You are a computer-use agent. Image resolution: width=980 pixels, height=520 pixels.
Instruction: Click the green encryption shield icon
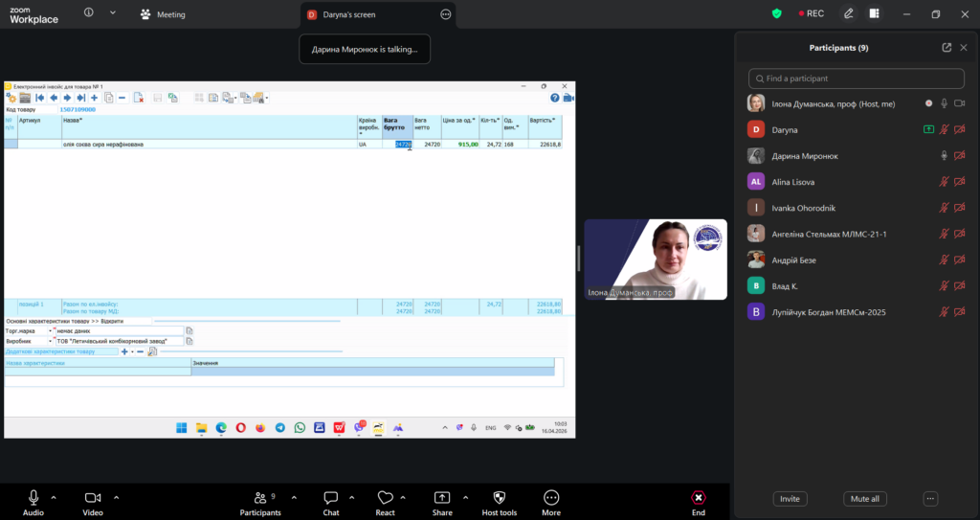point(777,13)
